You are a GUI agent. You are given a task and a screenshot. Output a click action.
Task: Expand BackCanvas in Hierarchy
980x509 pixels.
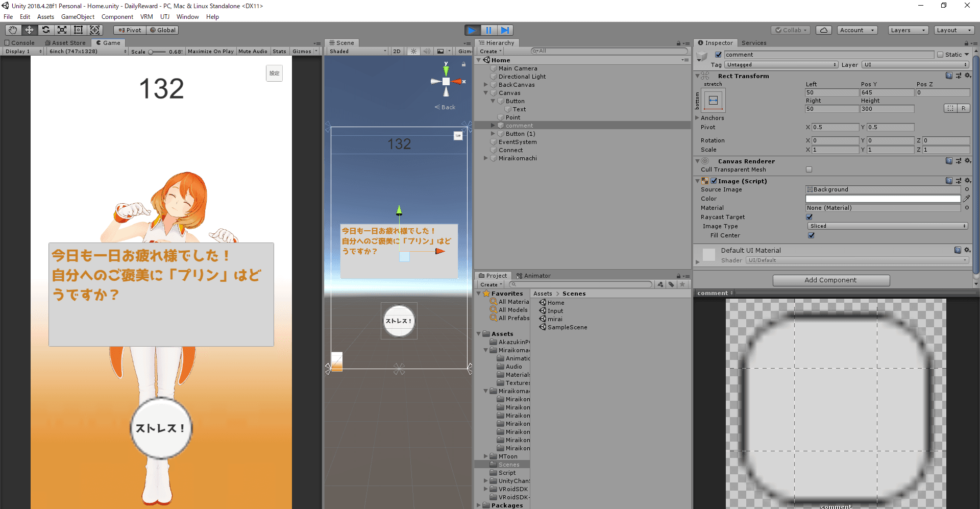[486, 85]
